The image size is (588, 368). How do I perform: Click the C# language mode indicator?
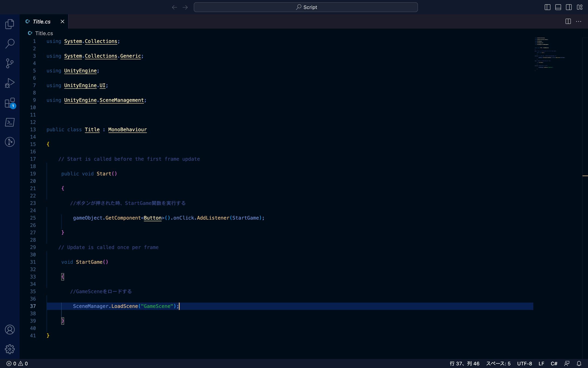click(554, 363)
